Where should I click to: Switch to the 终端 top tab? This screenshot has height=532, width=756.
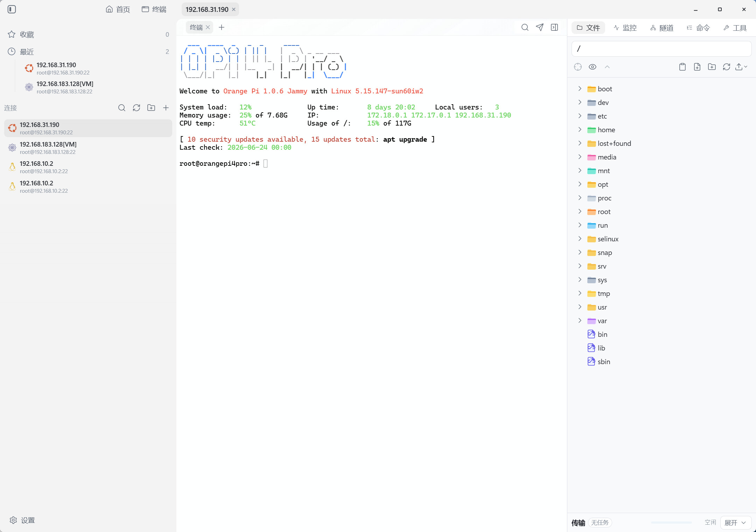point(154,9)
